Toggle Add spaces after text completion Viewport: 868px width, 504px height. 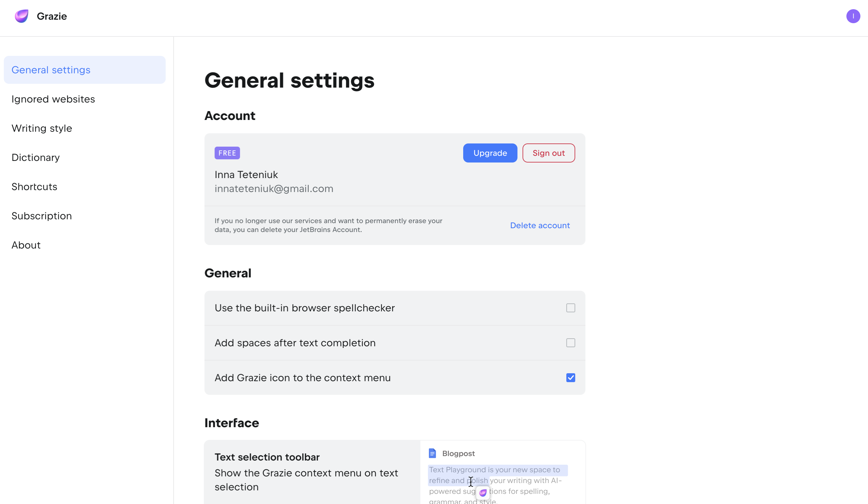point(570,343)
